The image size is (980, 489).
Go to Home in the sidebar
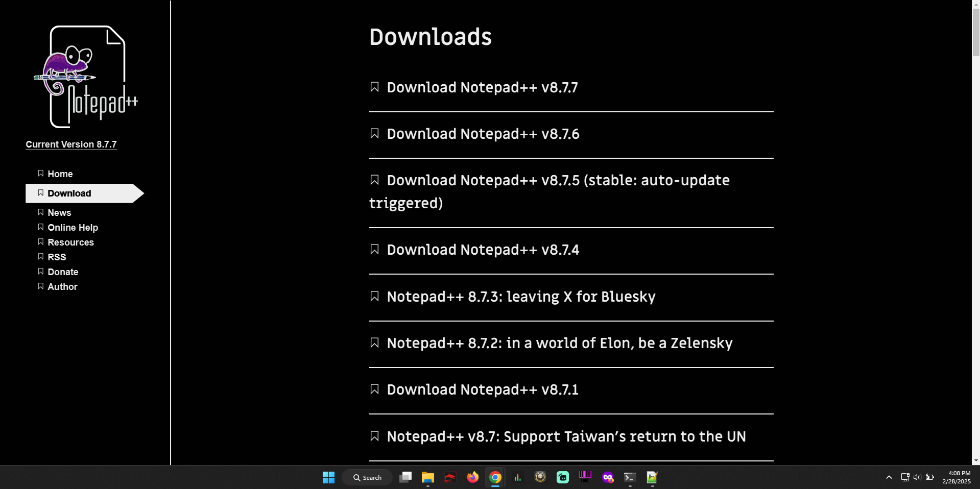coord(60,174)
